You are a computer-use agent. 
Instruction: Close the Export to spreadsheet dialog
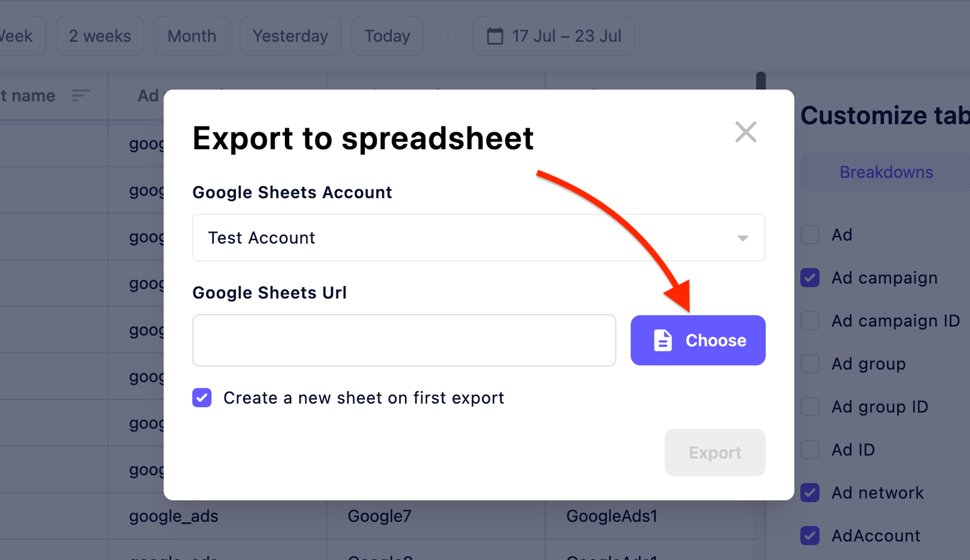click(x=745, y=132)
